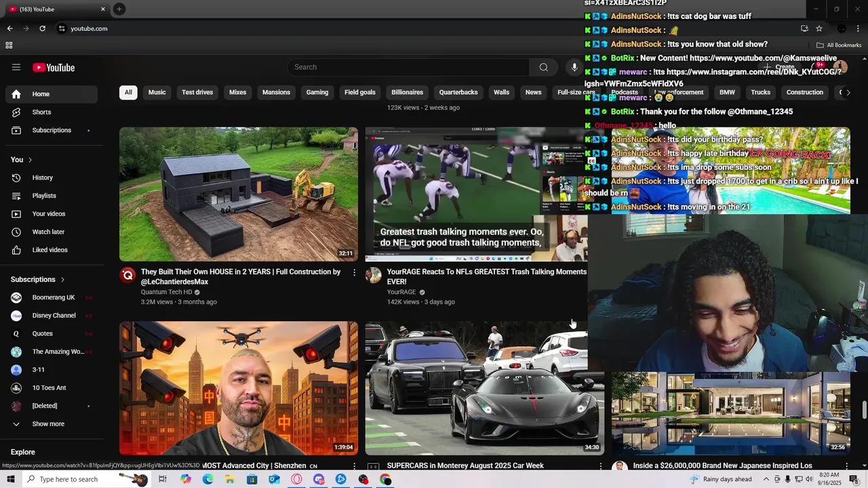Select the All filter chip
868x488 pixels.
coord(128,92)
